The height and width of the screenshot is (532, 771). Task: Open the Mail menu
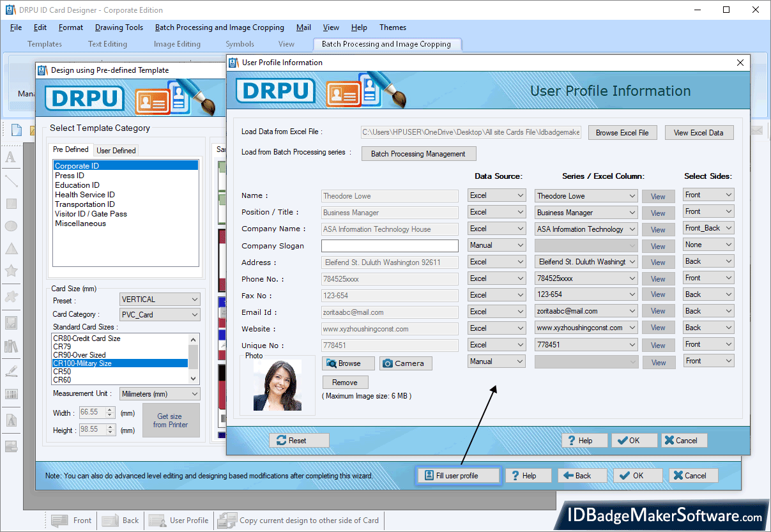[303, 27]
